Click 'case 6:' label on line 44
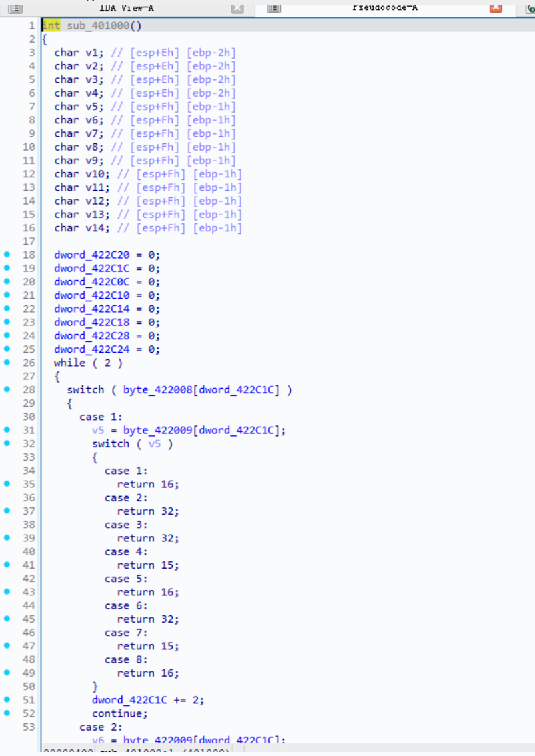The width and height of the screenshot is (535, 756). 126,605
